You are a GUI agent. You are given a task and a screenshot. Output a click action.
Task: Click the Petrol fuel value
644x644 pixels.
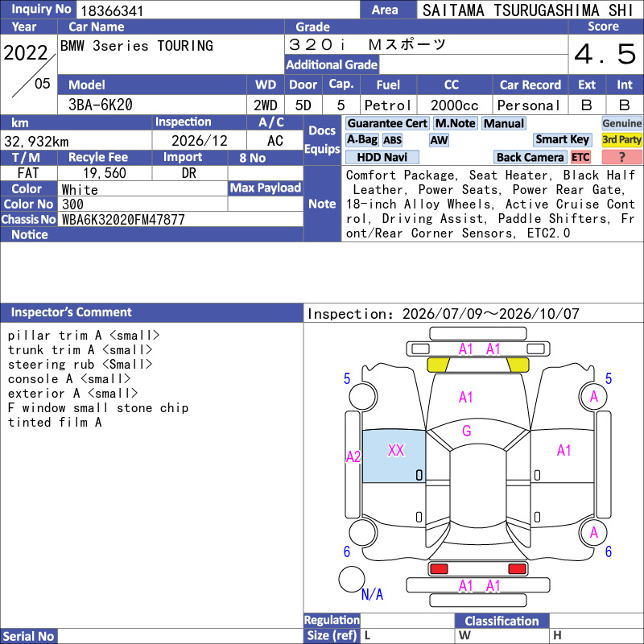(388, 105)
